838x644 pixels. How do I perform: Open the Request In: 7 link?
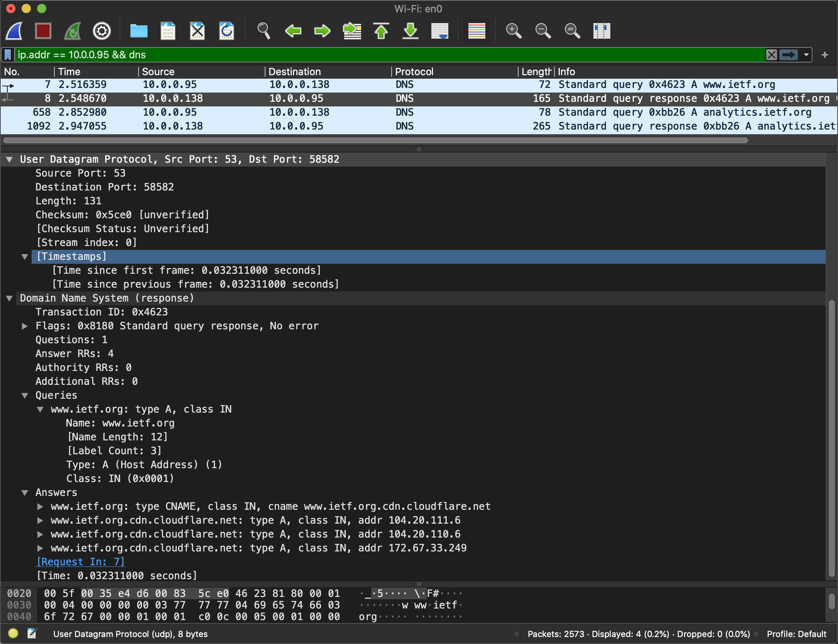(80, 562)
